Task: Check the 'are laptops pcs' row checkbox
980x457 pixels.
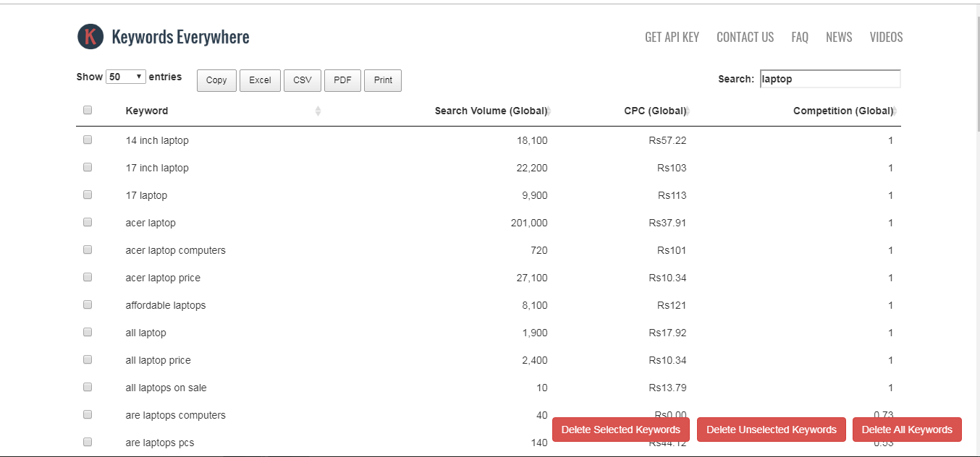Action: [x=88, y=442]
